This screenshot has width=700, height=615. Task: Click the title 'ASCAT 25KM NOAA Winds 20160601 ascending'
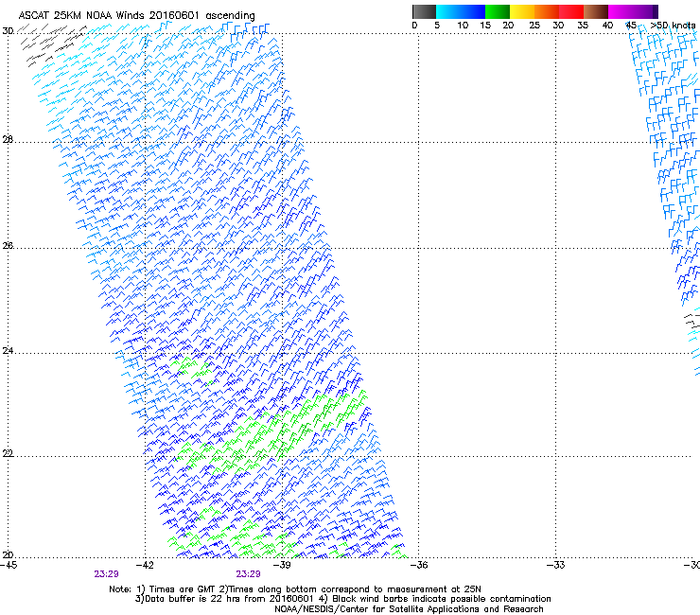tap(136, 15)
